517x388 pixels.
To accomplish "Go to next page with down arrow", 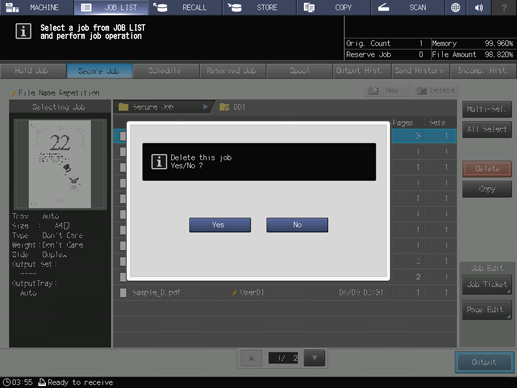I will pyautogui.click(x=314, y=358).
